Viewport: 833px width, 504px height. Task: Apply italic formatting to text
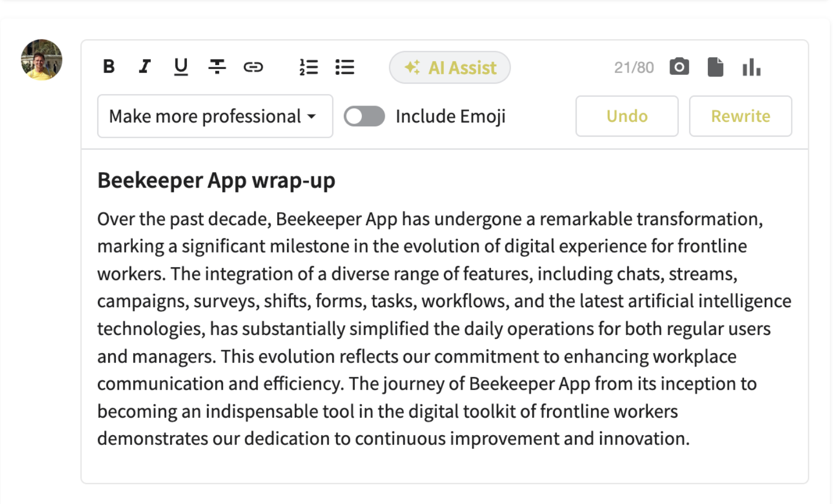coord(144,67)
